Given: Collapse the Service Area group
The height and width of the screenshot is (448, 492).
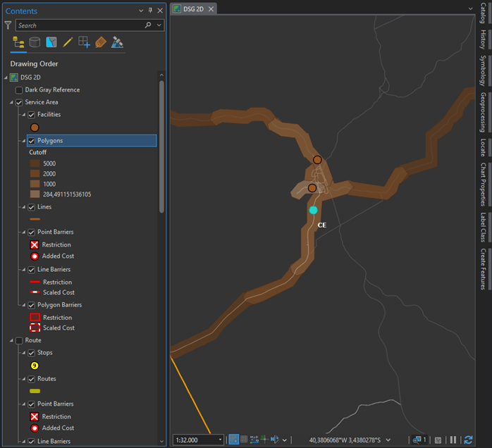Looking at the screenshot, I should 11,102.
